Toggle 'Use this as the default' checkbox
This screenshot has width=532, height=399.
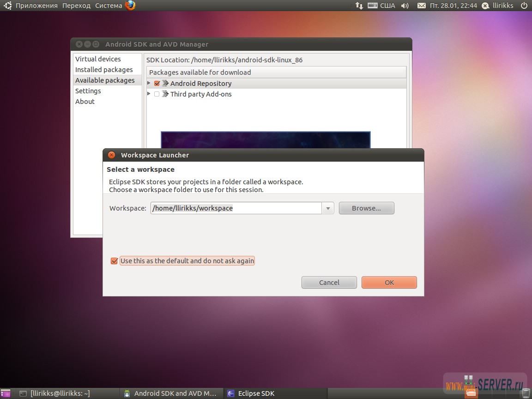[115, 261]
